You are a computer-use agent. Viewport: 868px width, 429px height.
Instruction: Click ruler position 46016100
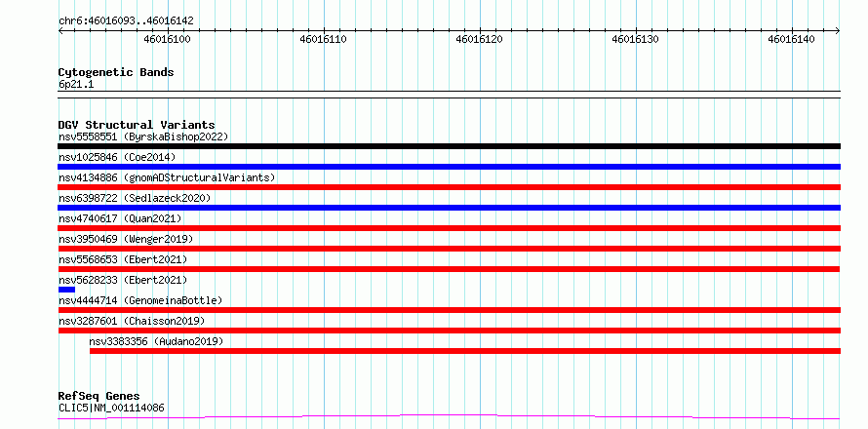167,40
